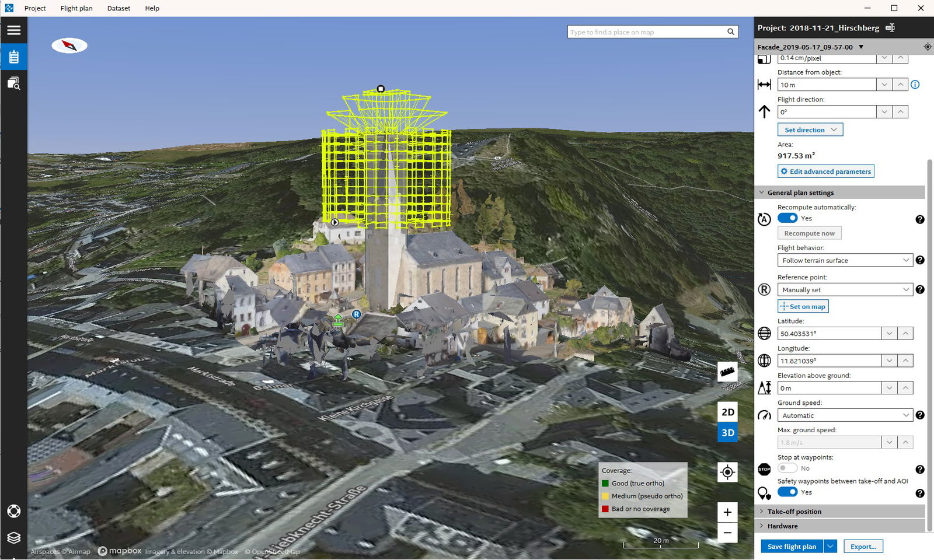Click the compass to reset map orientation

pos(69,44)
